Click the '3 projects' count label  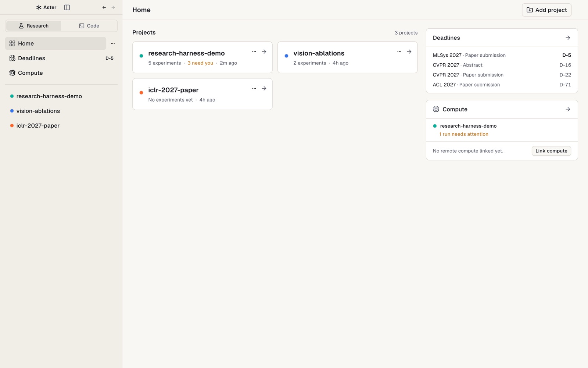[406, 33]
